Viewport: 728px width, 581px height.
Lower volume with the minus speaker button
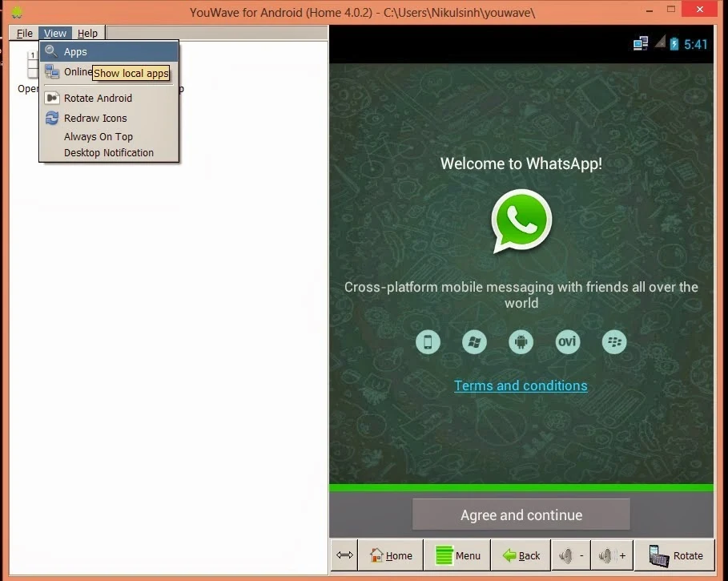tap(571, 555)
